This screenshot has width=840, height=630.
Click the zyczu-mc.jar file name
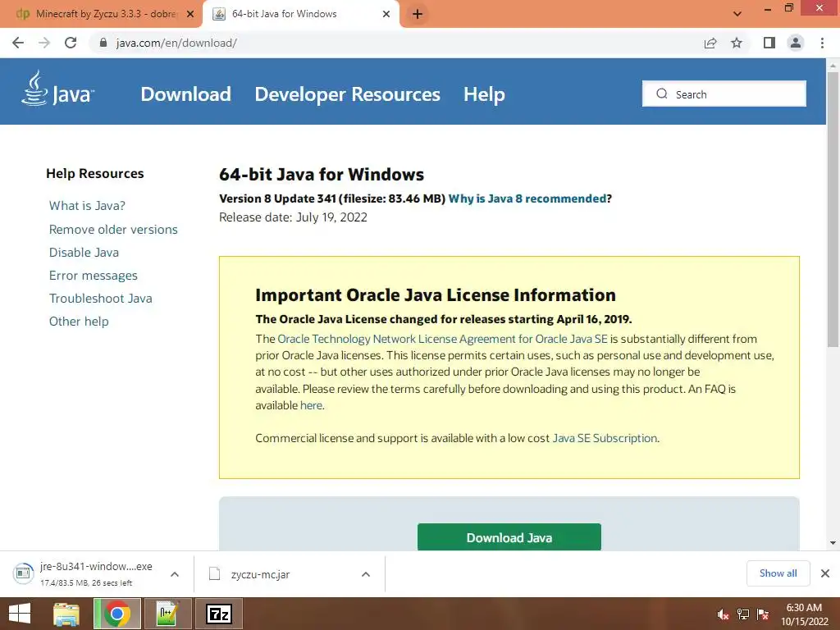pyautogui.click(x=260, y=575)
